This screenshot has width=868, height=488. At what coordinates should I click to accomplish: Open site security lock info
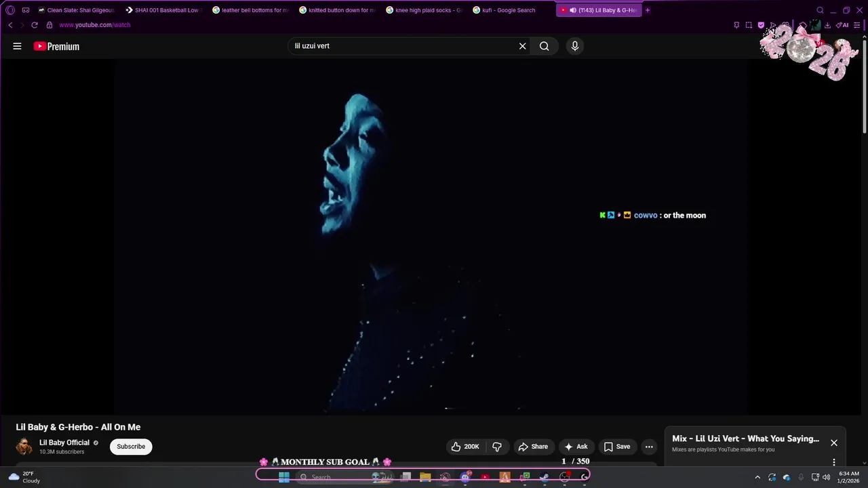(x=49, y=25)
